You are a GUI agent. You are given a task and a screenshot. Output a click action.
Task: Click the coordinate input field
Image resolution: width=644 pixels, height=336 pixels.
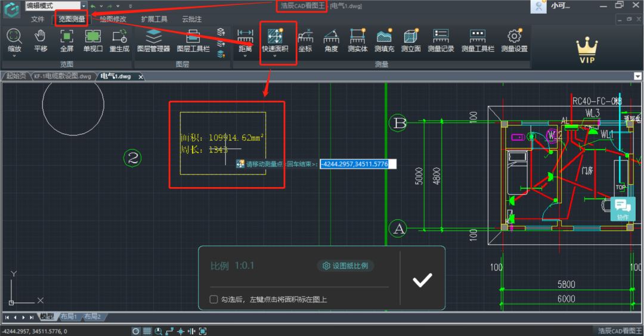(x=354, y=163)
